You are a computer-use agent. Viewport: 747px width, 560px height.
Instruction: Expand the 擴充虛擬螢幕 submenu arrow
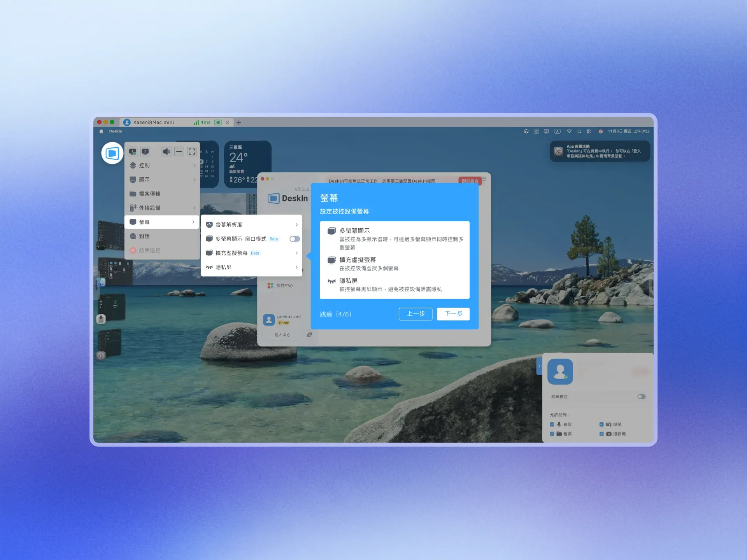pos(296,253)
